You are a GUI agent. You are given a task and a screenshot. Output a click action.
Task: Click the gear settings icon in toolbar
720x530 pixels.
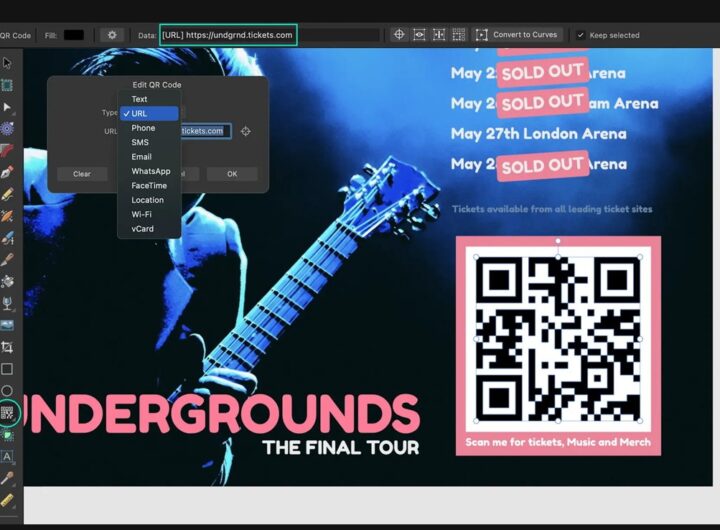click(112, 35)
